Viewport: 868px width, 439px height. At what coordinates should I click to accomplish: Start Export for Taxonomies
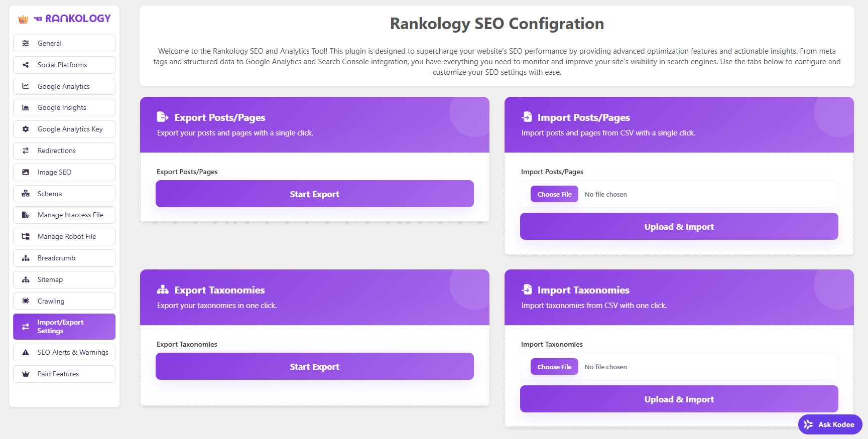(314, 367)
